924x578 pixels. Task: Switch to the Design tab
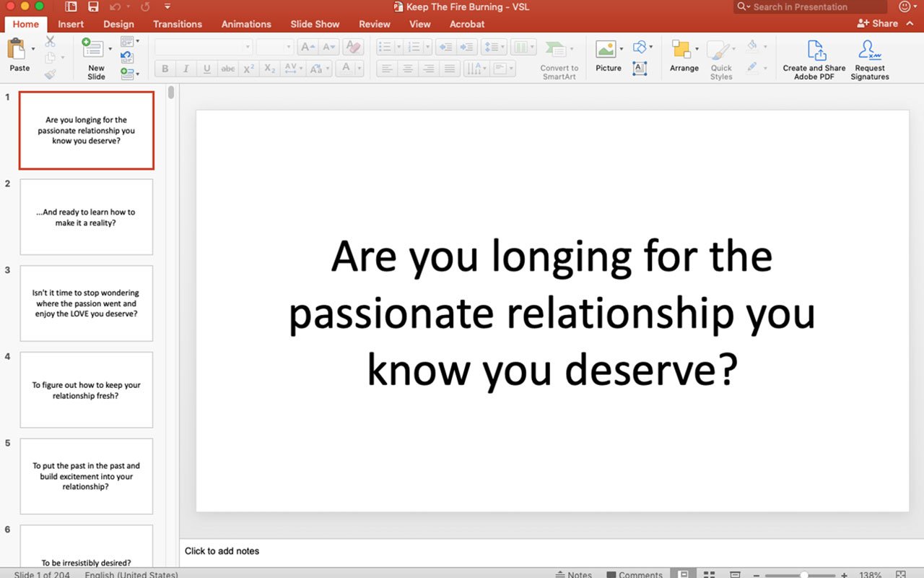[x=118, y=24]
